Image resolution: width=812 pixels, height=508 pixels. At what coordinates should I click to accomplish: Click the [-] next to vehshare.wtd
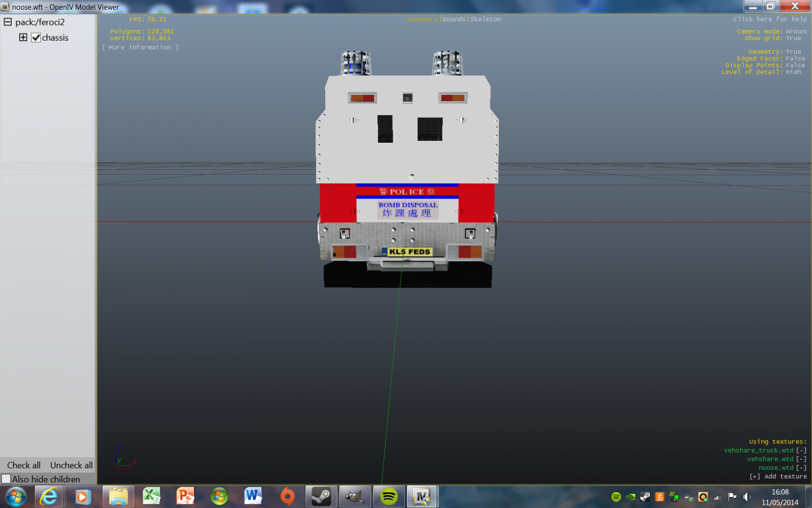point(801,459)
